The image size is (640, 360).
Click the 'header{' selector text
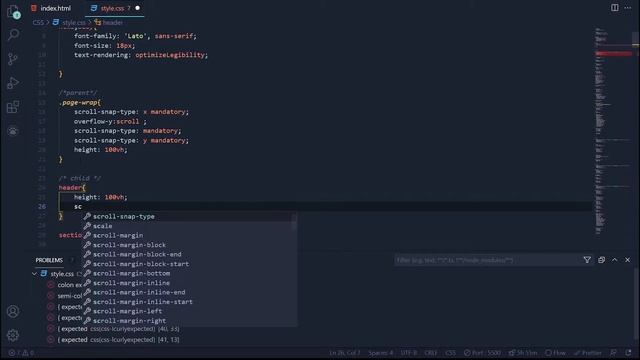pyautogui.click(x=72, y=188)
